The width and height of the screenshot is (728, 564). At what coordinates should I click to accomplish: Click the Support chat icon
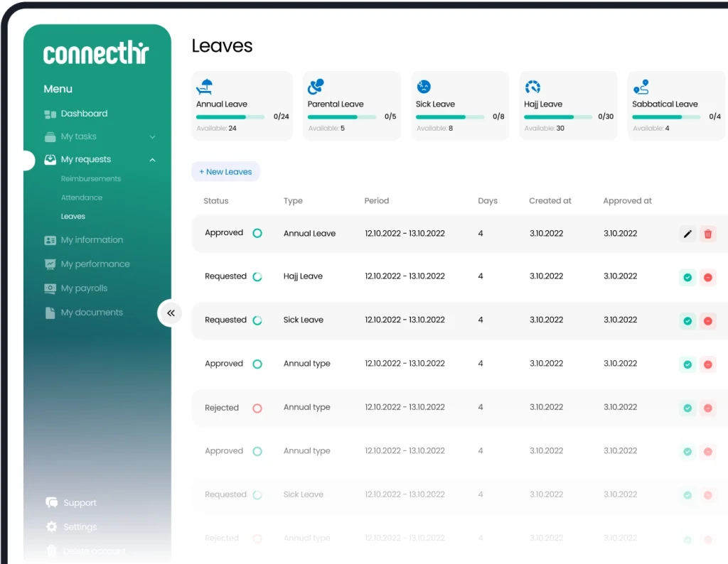tap(51, 502)
